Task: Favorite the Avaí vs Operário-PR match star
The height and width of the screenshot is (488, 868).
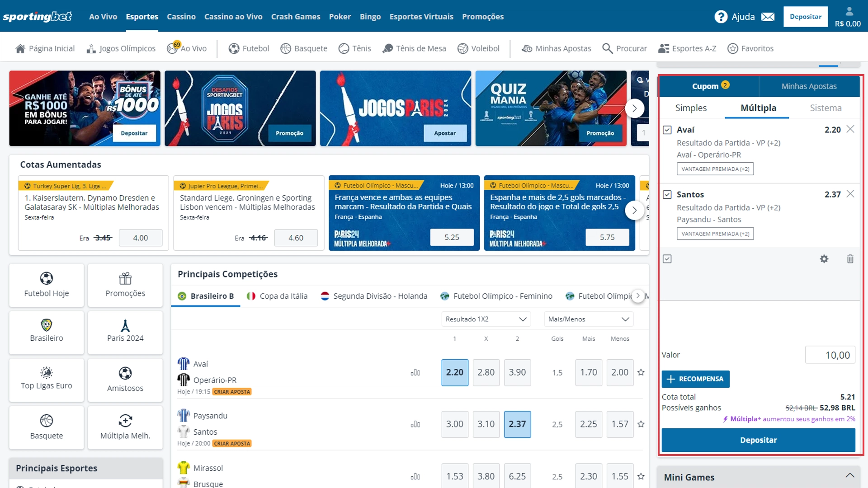Action: click(x=641, y=372)
